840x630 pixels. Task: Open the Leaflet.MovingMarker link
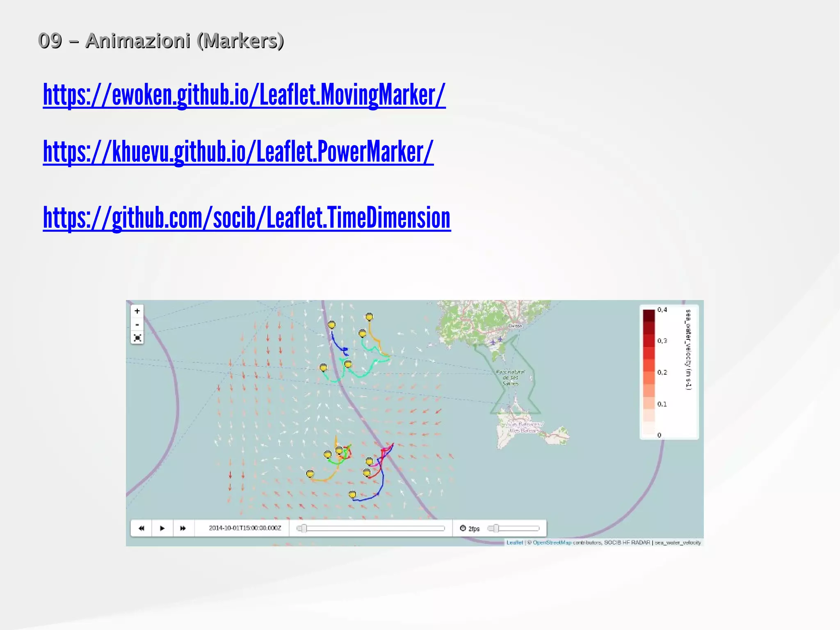[244, 95]
